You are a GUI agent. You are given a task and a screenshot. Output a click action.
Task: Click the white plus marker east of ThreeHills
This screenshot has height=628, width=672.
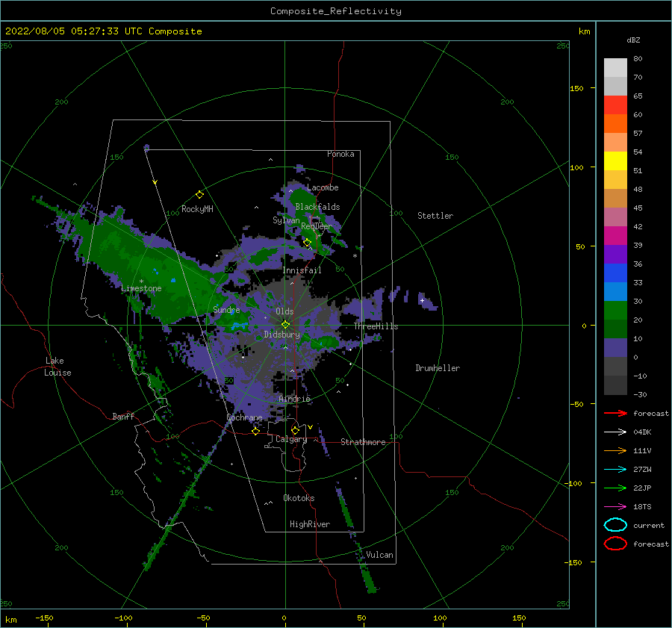[422, 300]
